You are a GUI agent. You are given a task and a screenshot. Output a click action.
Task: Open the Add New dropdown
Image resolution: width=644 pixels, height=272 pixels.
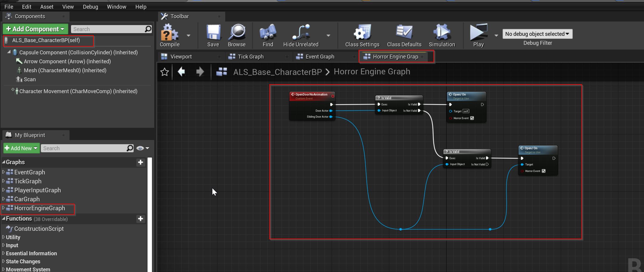[x=21, y=148]
